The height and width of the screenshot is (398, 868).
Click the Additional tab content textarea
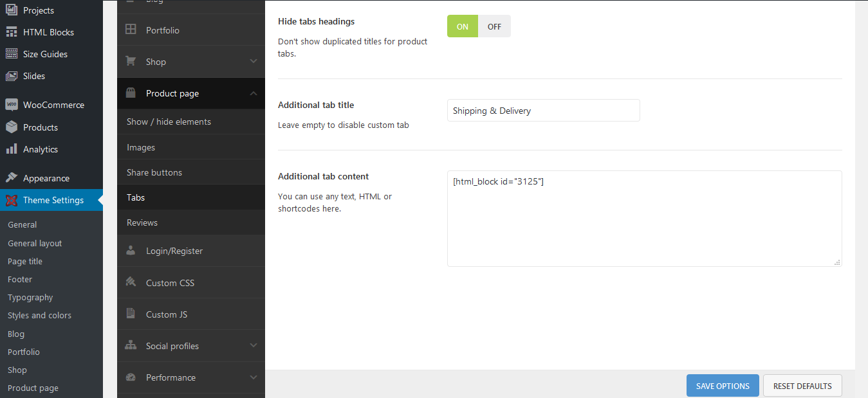pyautogui.click(x=645, y=219)
